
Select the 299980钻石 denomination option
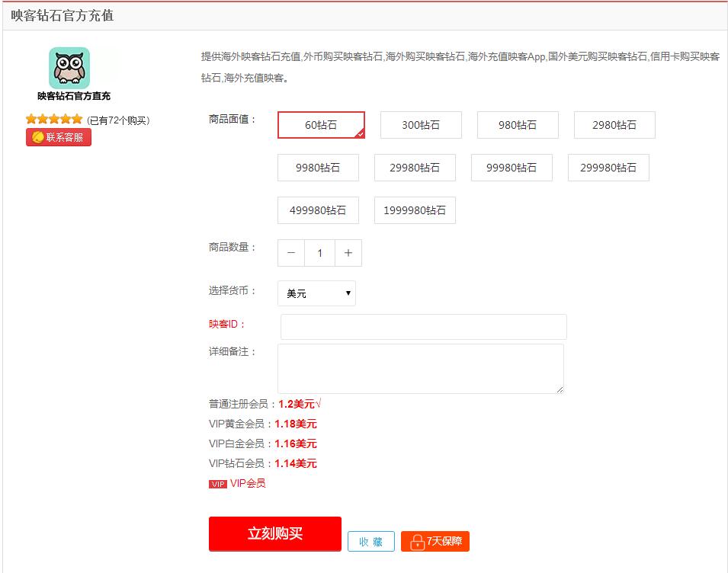pyautogui.click(x=608, y=168)
